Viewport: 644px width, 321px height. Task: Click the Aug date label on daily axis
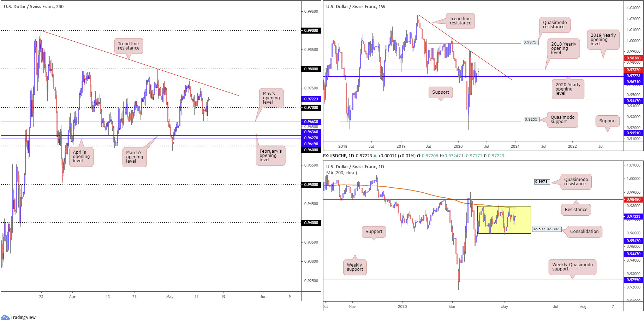pyautogui.click(x=583, y=307)
